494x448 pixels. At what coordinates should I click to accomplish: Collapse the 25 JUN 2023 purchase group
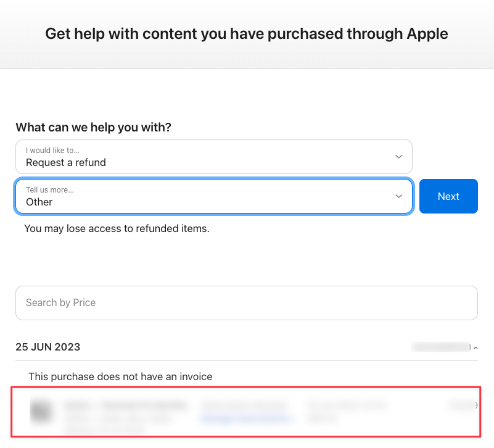[475, 348]
